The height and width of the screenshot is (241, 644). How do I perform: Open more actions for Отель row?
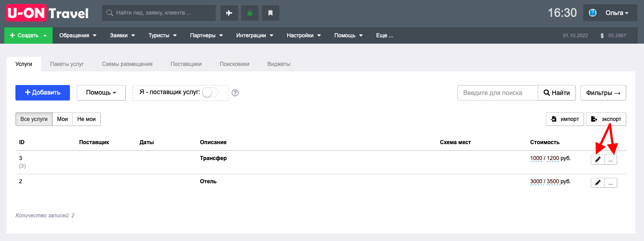pos(611,182)
